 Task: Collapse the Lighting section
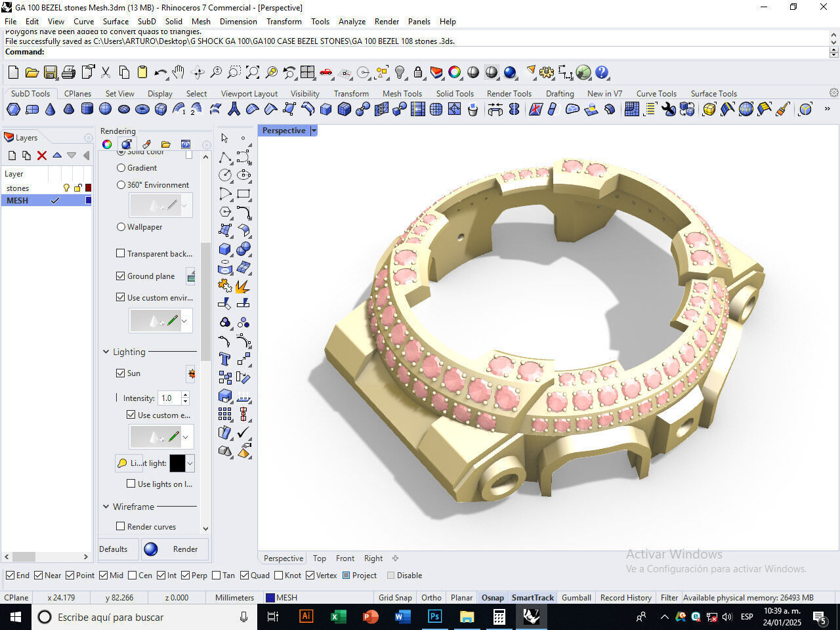point(106,352)
